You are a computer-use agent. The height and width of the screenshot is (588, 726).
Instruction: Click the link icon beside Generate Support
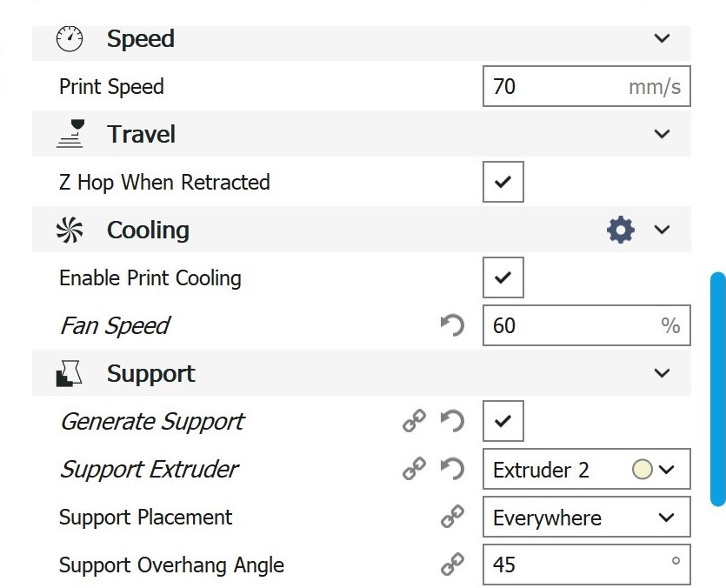pyautogui.click(x=414, y=422)
